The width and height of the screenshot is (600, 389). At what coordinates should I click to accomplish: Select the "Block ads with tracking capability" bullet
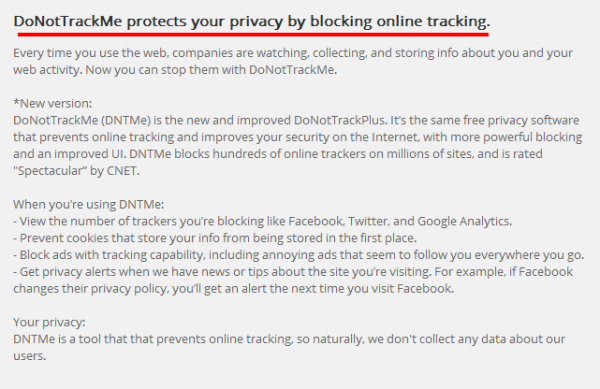298,255
